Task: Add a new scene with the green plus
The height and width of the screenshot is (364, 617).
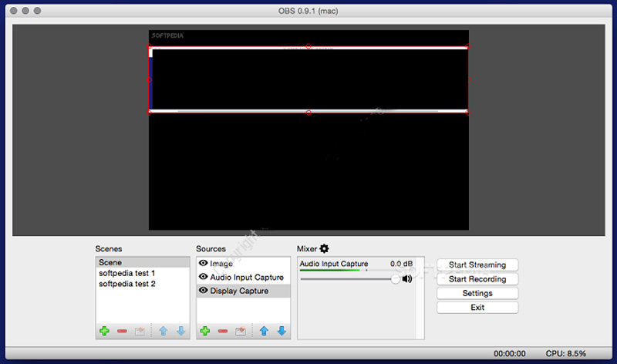Action: [104, 331]
